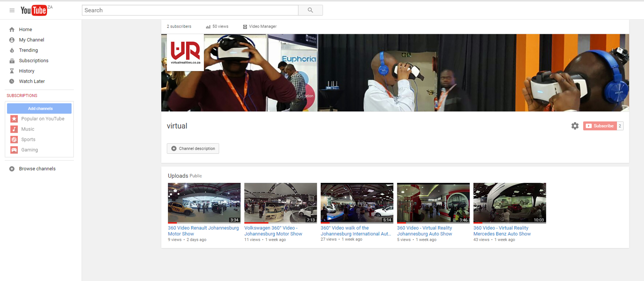The height and width of the screenshot is (281, 644).
Task: Expand the Channel description
Action: coord(193,148)
